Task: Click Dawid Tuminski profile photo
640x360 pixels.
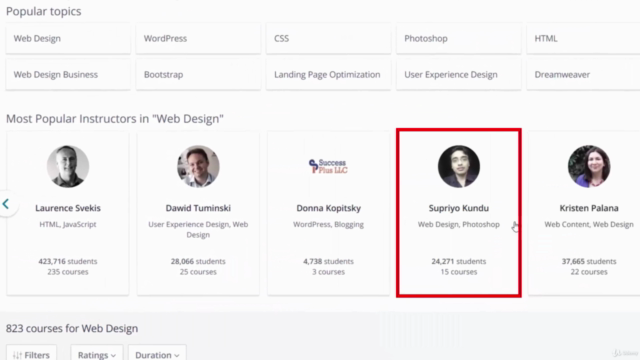Action: pos(198,167)
